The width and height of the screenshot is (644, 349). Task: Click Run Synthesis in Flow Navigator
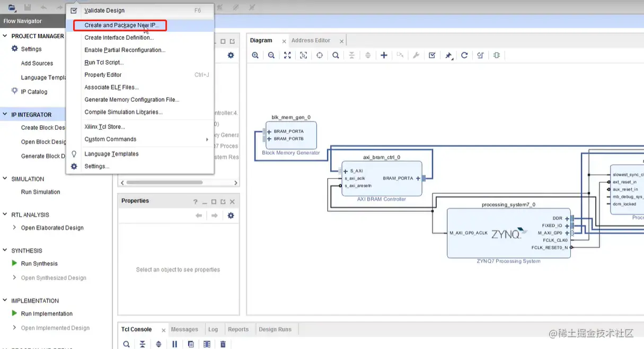(39, 264)
